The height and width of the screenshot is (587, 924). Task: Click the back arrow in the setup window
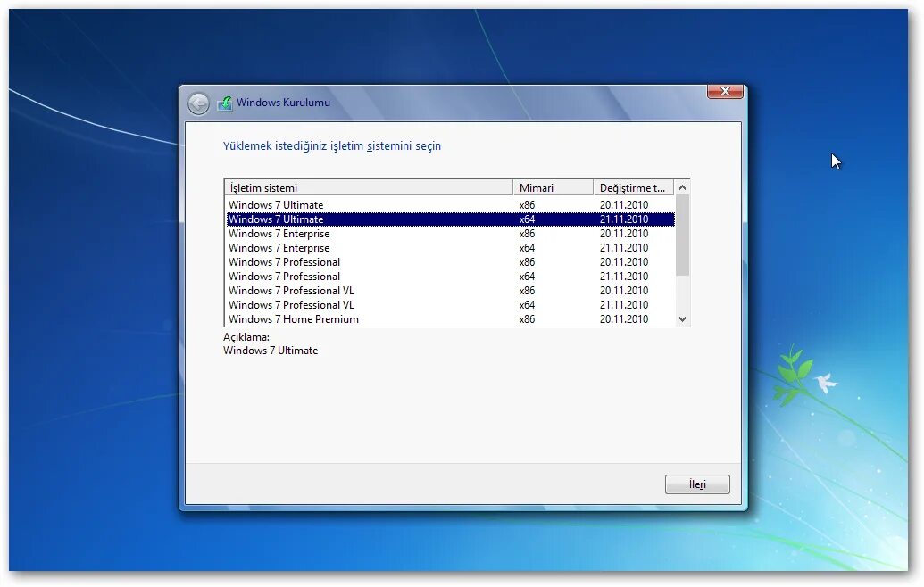coord(198,103)
